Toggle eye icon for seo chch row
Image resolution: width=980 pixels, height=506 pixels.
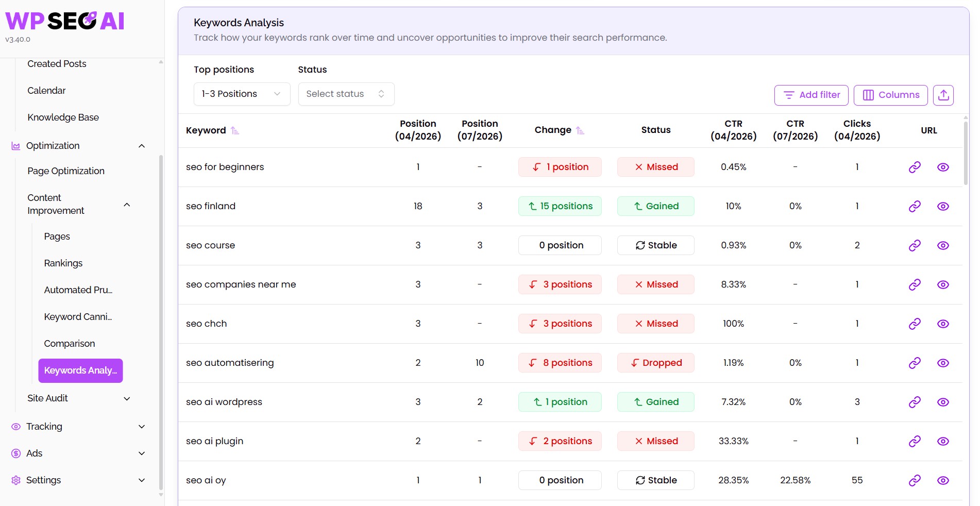tap(943, 324)
